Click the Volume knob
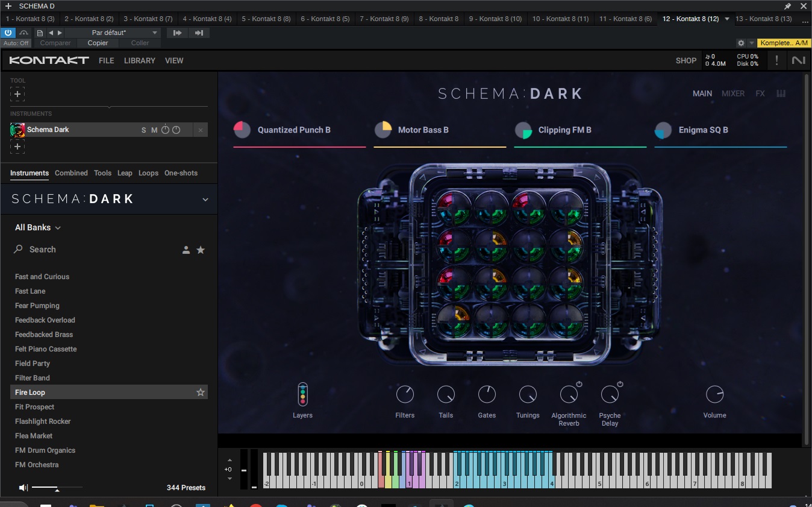 (x=714, y=395)
